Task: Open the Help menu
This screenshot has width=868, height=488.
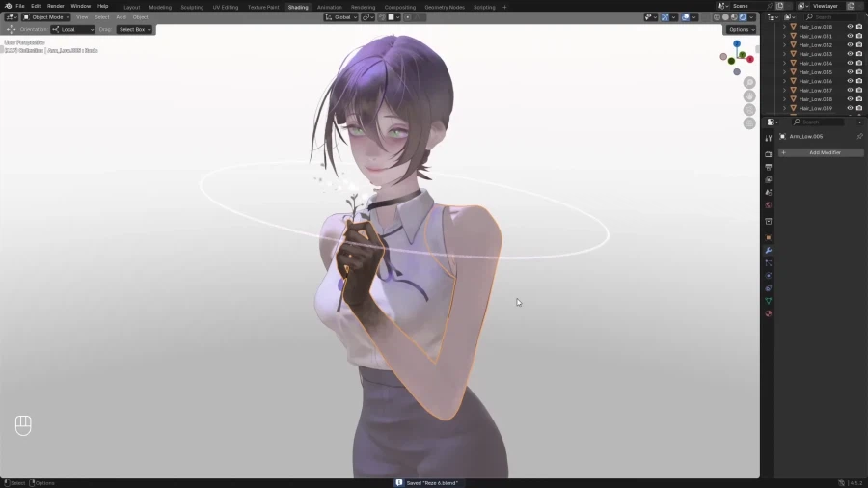Action: click(103, 6)
